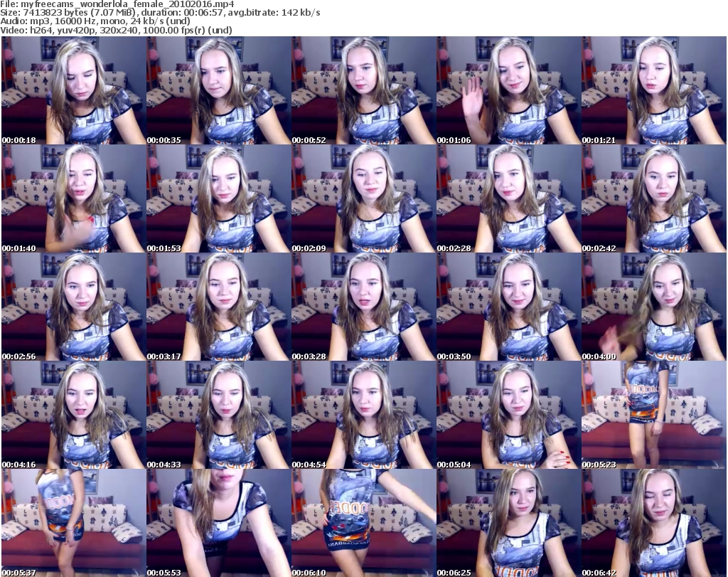Select the 00:06:25 frame
This screenshot has width=728, height=577.
click(508, 523)
